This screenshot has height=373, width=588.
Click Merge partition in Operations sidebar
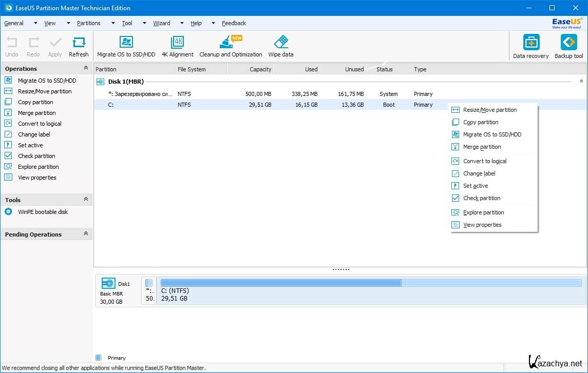click(x=36, y=113)
